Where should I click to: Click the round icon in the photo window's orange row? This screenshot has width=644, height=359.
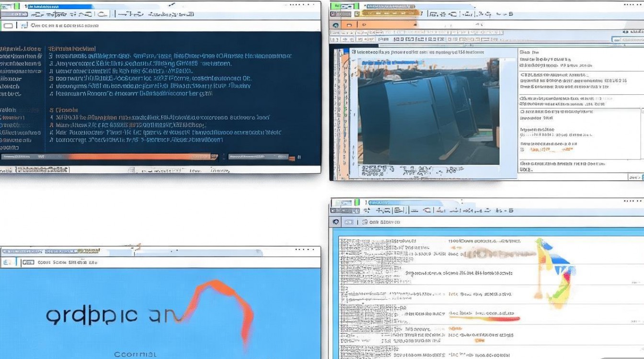click(x=335, y=25)
